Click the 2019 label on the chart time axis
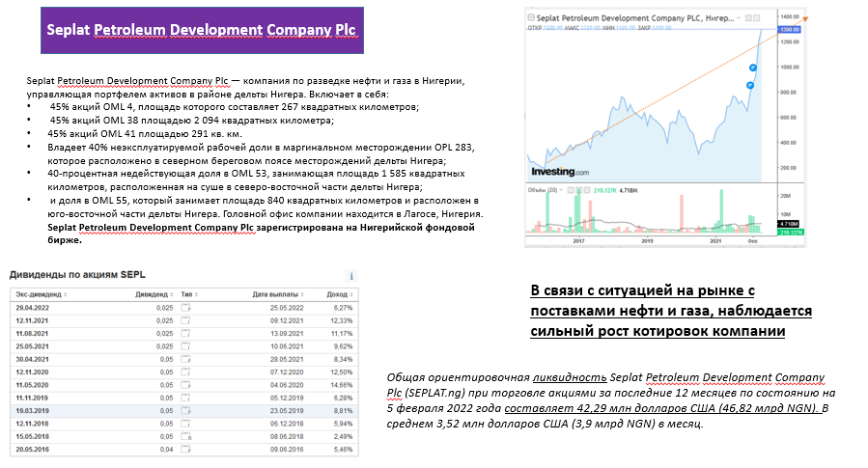 [x=647, y=240]
